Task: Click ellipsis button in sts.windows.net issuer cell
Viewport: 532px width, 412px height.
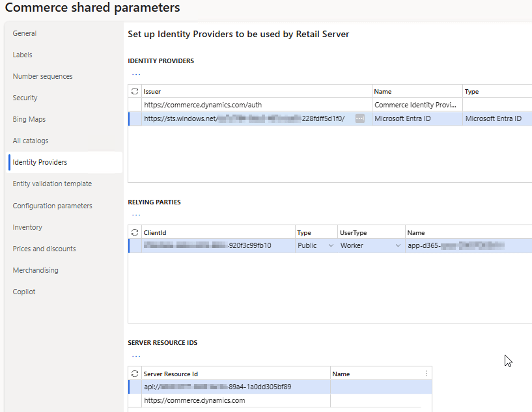Action: click(360, 118)
